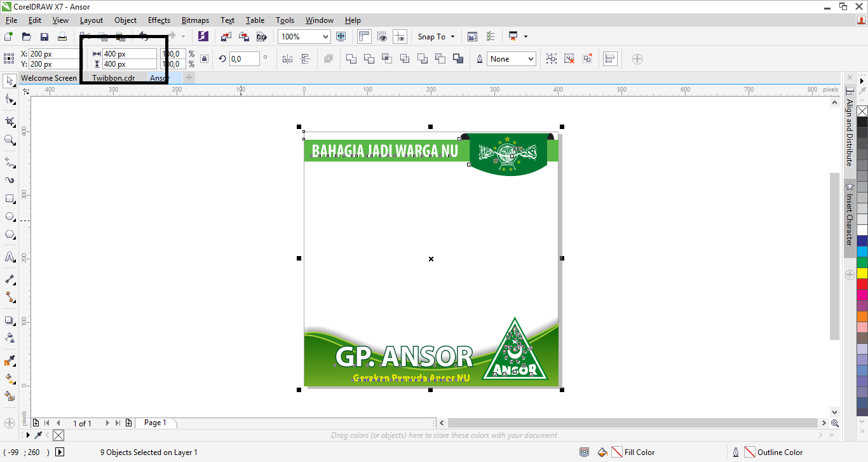Select the Text tool
The height and width of the screenshot is (462, 868).
pyautogui.click(x=10, y=257)
